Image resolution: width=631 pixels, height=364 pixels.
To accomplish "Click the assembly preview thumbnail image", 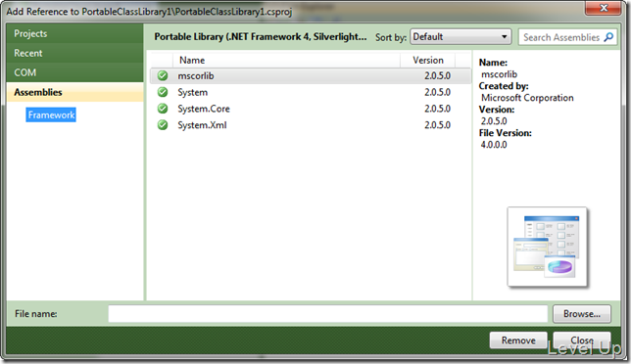I will tap(547, 247).
